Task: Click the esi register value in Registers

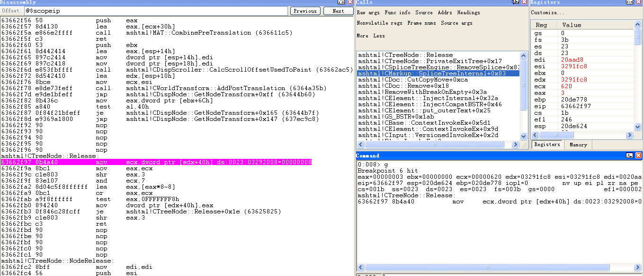Action: (x=574, y=67)
